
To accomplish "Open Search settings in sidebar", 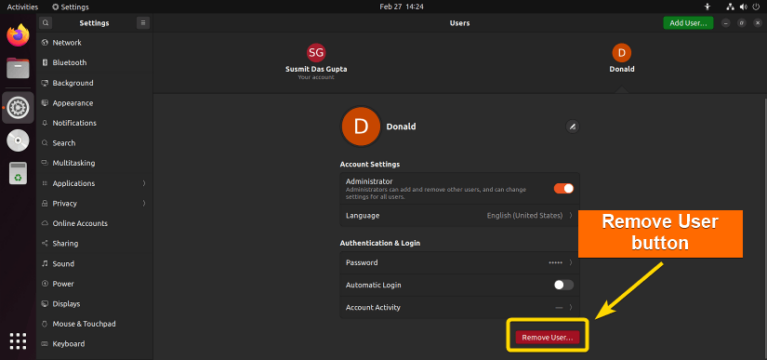I will click(x=94, y=143).
